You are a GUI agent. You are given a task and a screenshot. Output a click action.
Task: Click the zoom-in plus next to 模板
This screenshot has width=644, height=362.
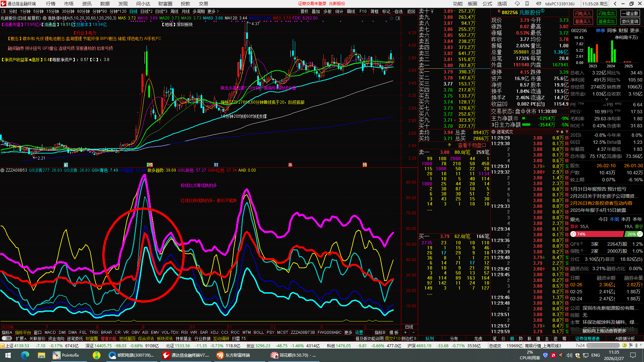tap(405, 333)
